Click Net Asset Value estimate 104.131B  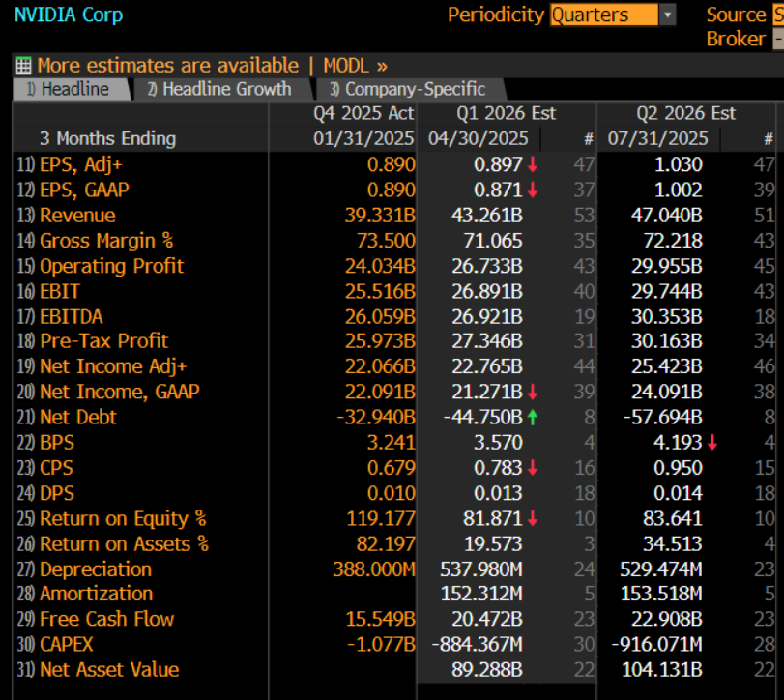(662, 670)
